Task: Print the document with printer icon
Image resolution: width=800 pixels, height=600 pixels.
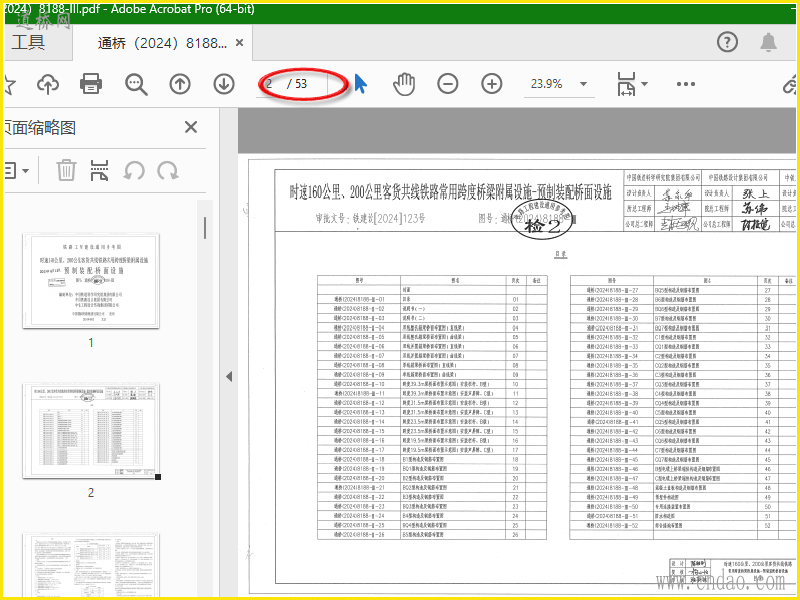Action: pos(91,84)
